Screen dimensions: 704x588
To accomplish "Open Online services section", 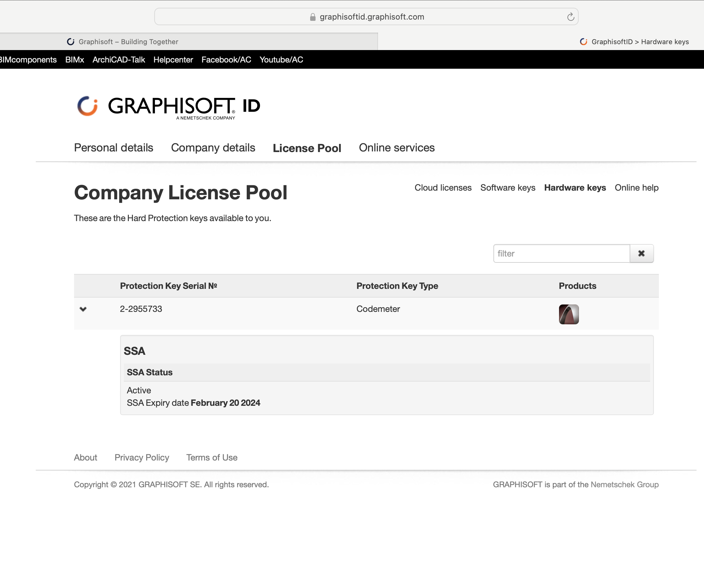I will (x=397, y=148).
